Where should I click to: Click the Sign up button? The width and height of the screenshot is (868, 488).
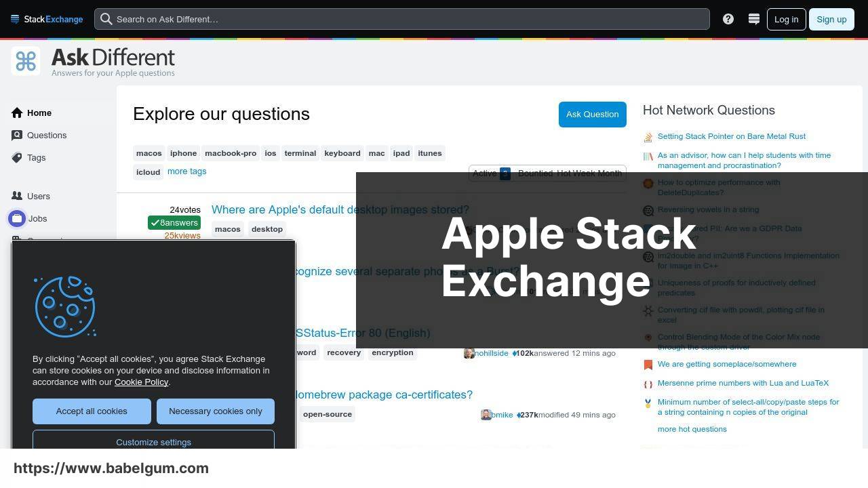click(831, 19)
